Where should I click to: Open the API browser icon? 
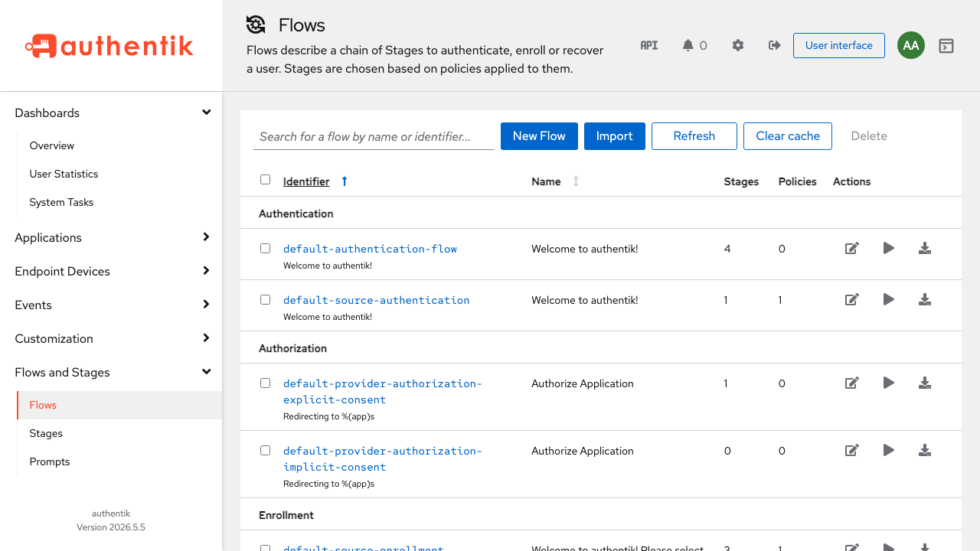(649, 45)
